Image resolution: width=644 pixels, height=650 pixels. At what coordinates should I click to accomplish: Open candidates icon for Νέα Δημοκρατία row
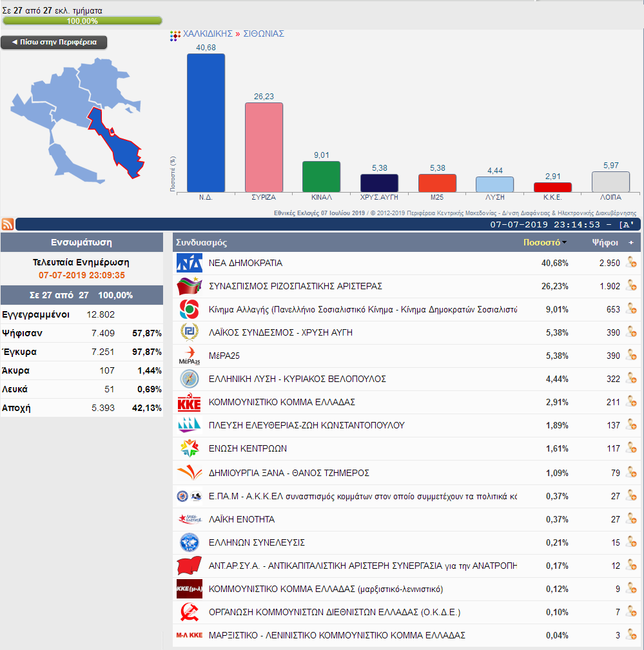[x=631, y=262]
